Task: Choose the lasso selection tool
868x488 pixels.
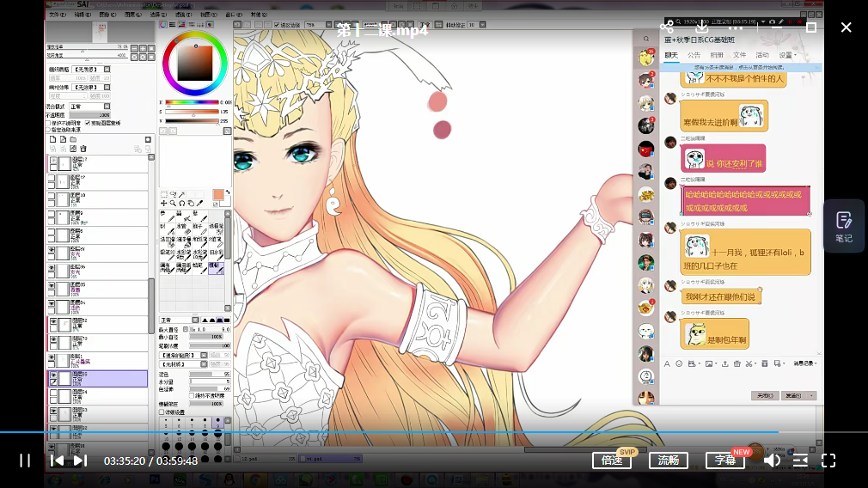Action: point(173,195)
